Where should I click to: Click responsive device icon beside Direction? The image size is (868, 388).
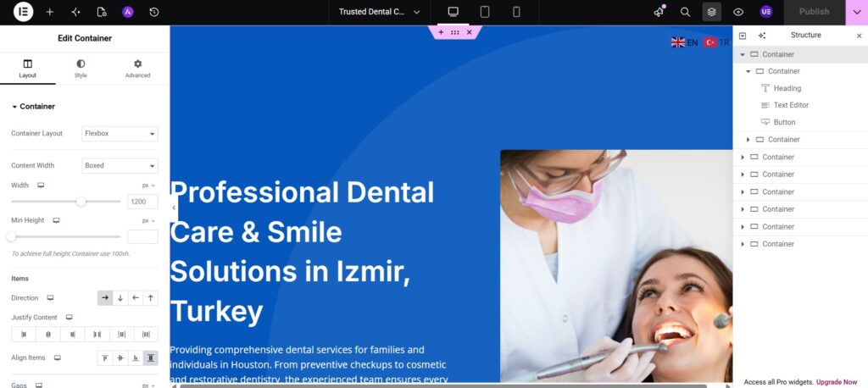pyautogui.click(x=50, y=298)
